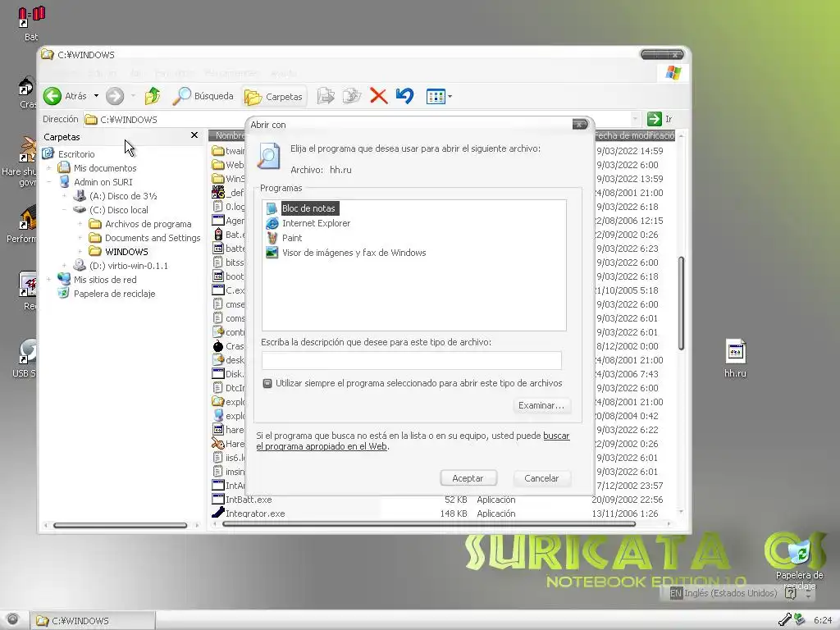Viewport: 840px width, 630px height.
Task: Expand the Archivos de programa node
Action: [80, 224]
